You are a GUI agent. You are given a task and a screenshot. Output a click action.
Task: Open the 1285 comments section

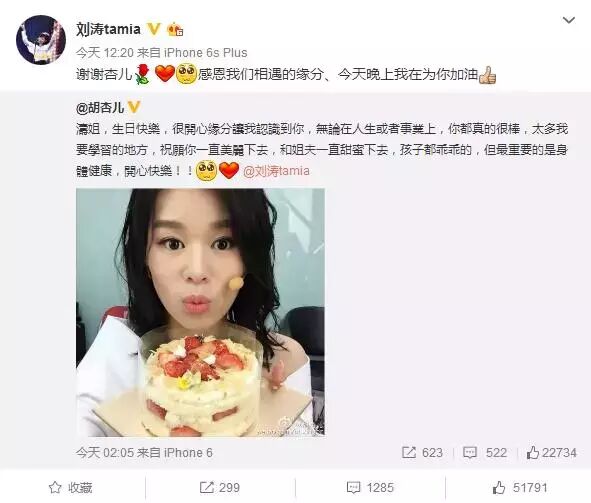tap(370, 488)
